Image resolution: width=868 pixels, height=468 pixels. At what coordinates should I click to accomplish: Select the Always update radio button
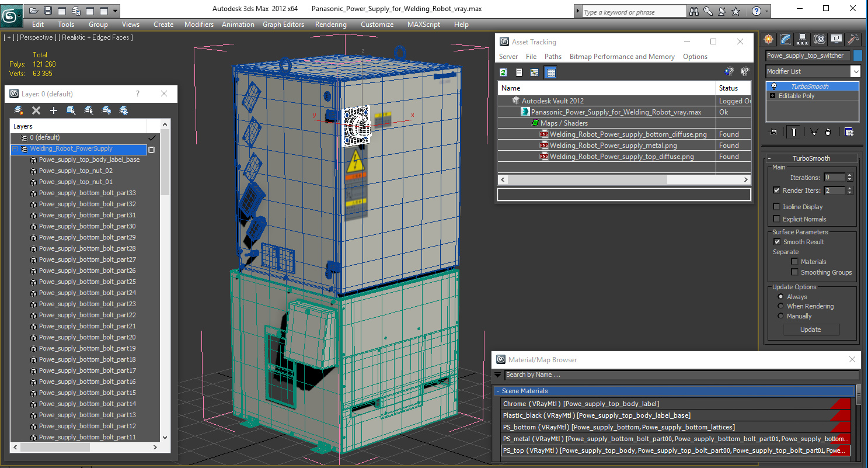click(781, 297)
